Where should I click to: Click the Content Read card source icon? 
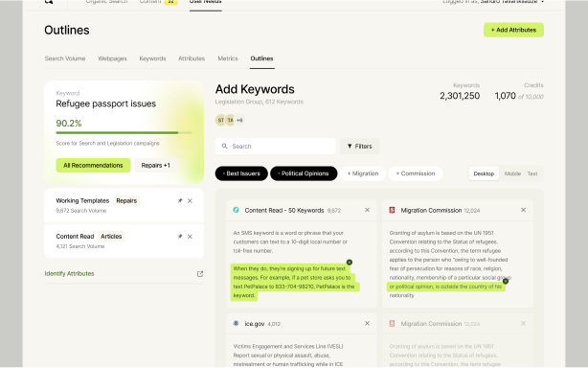point(236,210)
